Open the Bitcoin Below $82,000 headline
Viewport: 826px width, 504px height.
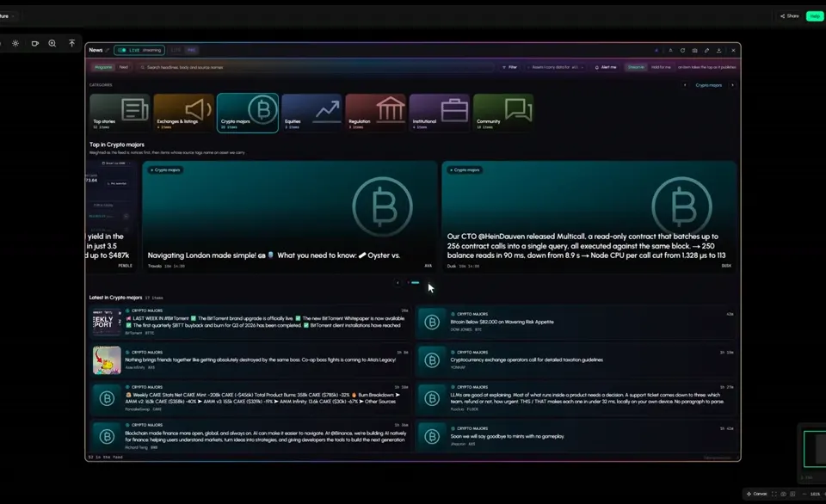502,322
